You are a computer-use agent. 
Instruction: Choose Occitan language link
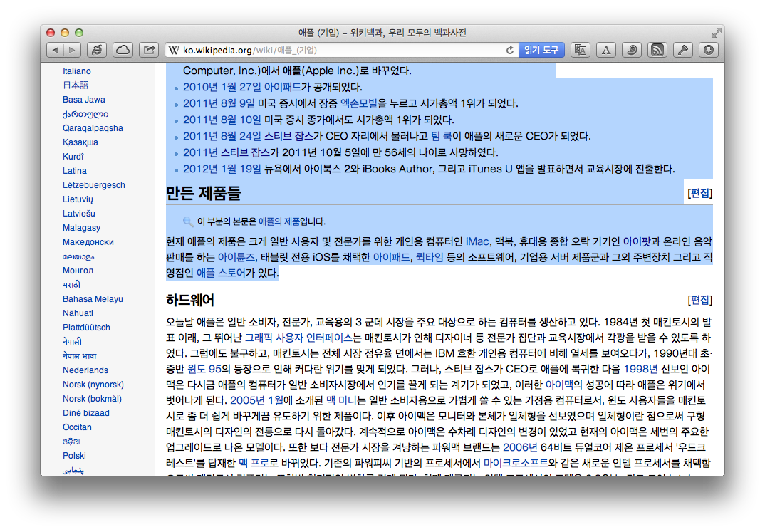[x=77, y=427]
